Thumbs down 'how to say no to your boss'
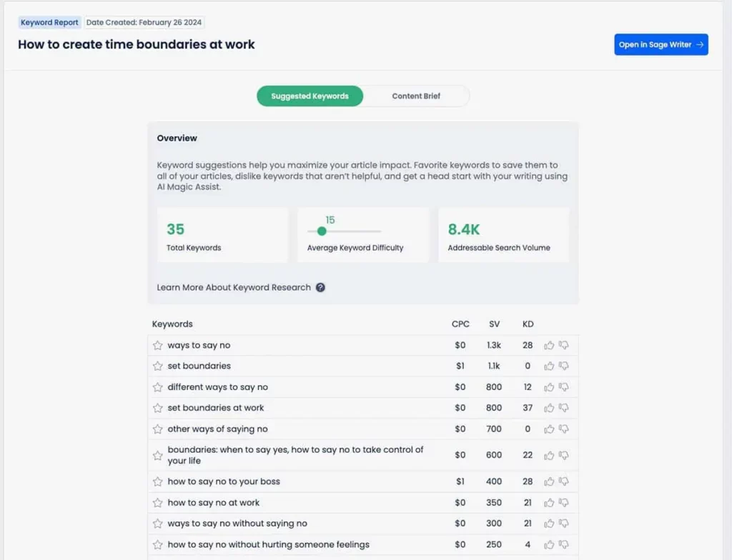Image resolution: width=732 pixels, height=560 pixels. coord(564,481)
